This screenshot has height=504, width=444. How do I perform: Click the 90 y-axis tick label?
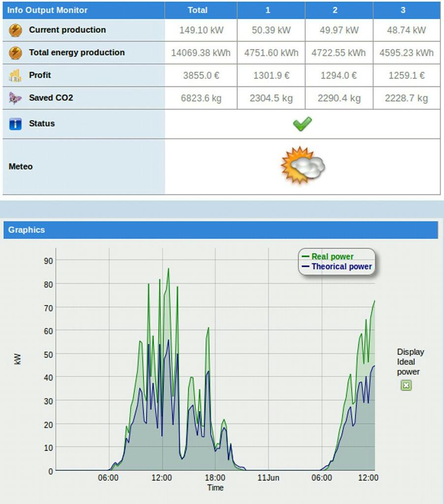point(48,261)
